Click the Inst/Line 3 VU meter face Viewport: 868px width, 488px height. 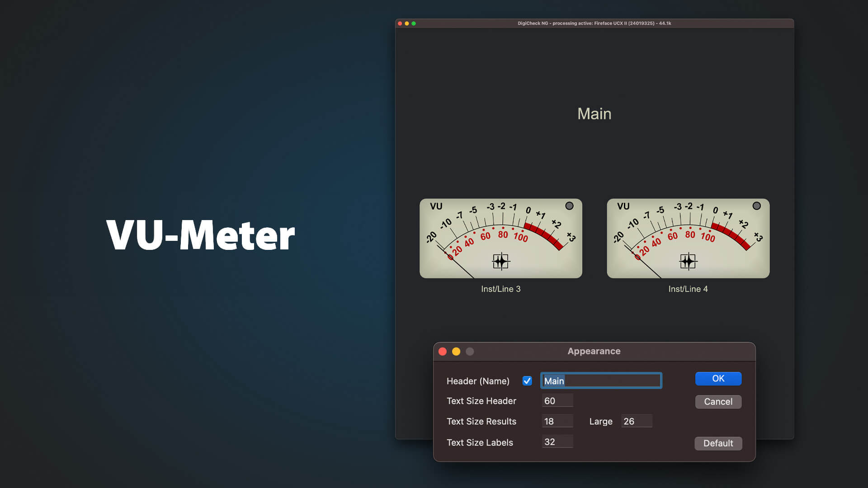coord(501,238)
